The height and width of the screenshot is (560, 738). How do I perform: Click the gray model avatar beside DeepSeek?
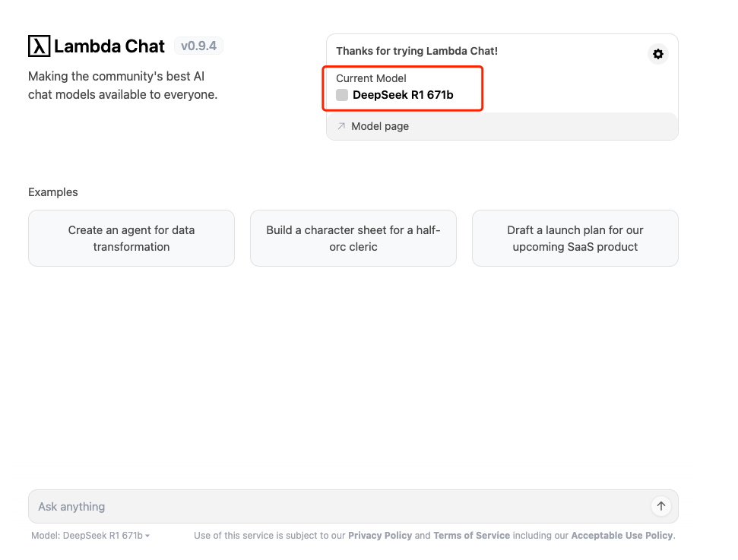342,95
